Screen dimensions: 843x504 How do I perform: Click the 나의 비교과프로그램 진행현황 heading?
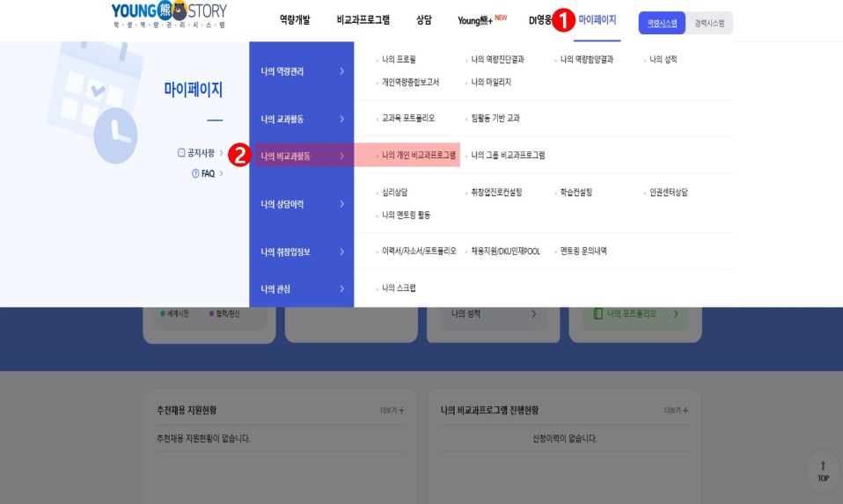click(x=489, y=411)
